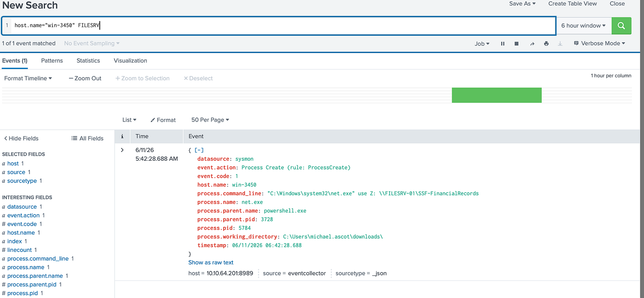
Task: Open 50 Per Page dropdown
Action: [210, 120]
